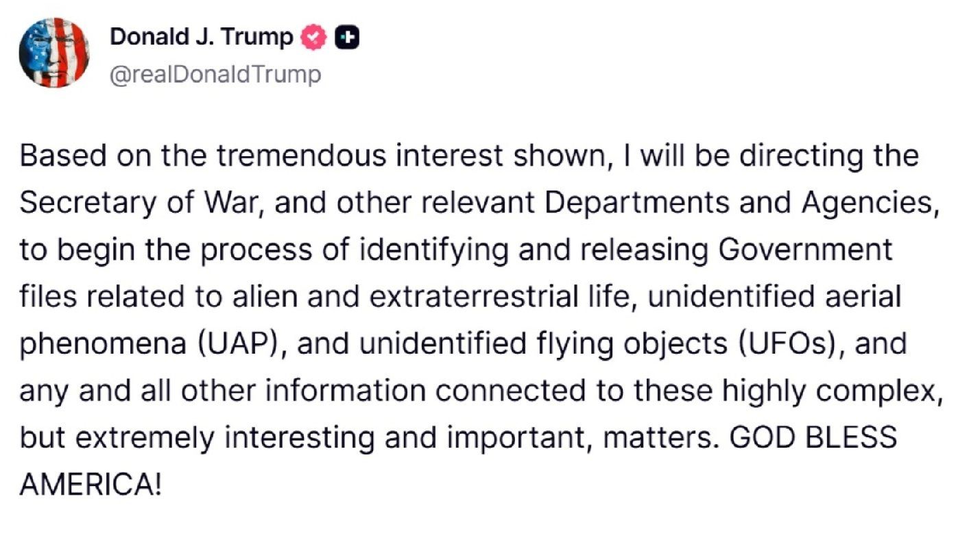Image resolution: width=980 pixels, height=536 pixels.
Task: Click the @realDonaldTrump handle
Action: coord(215,74)
